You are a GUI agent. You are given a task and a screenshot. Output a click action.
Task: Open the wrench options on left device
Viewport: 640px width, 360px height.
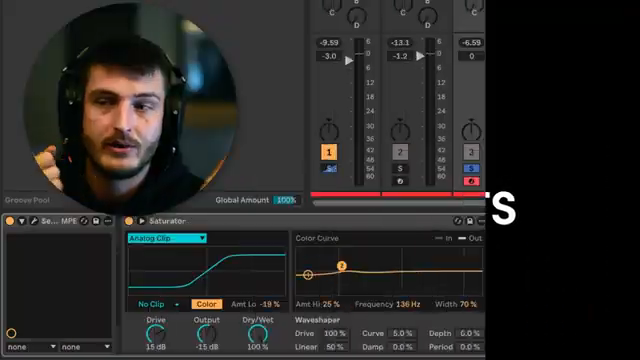pos(34,221)
